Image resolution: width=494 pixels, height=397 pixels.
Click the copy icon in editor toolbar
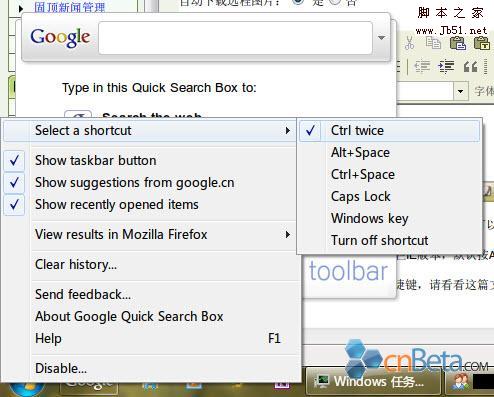pyautogui.click(x=433, y=43)
